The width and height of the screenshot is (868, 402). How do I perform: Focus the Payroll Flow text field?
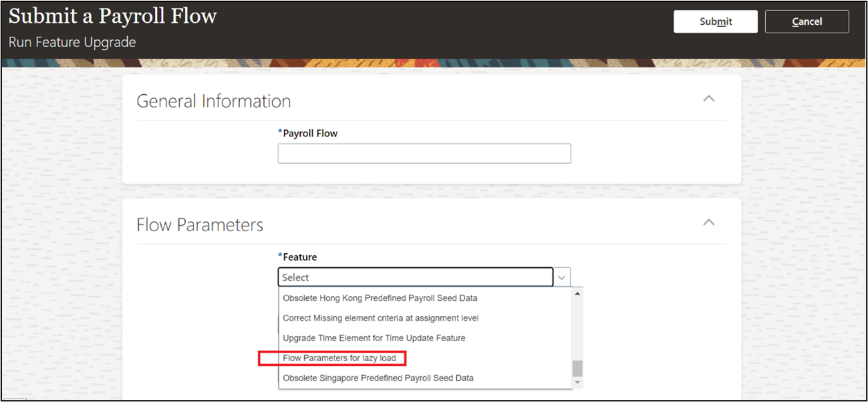click(424, 154)
